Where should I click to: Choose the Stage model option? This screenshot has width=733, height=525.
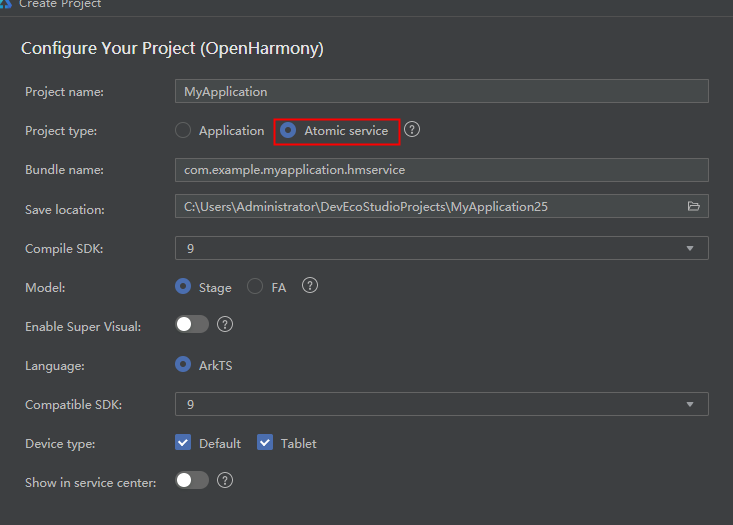click(x=183, y=286)
